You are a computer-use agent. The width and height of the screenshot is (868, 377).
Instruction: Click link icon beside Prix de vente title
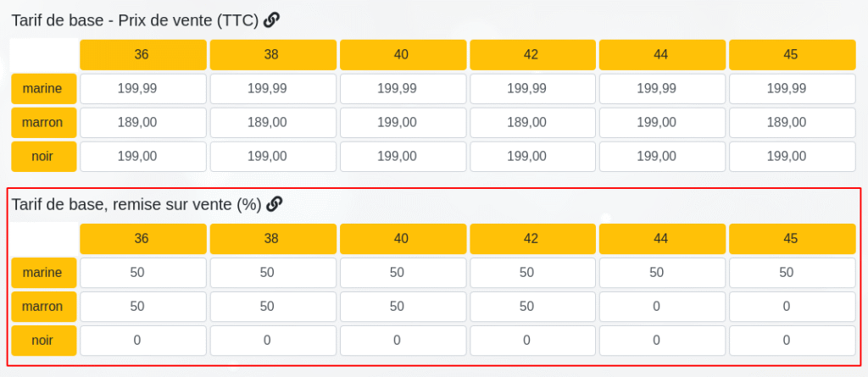[271, 20]
